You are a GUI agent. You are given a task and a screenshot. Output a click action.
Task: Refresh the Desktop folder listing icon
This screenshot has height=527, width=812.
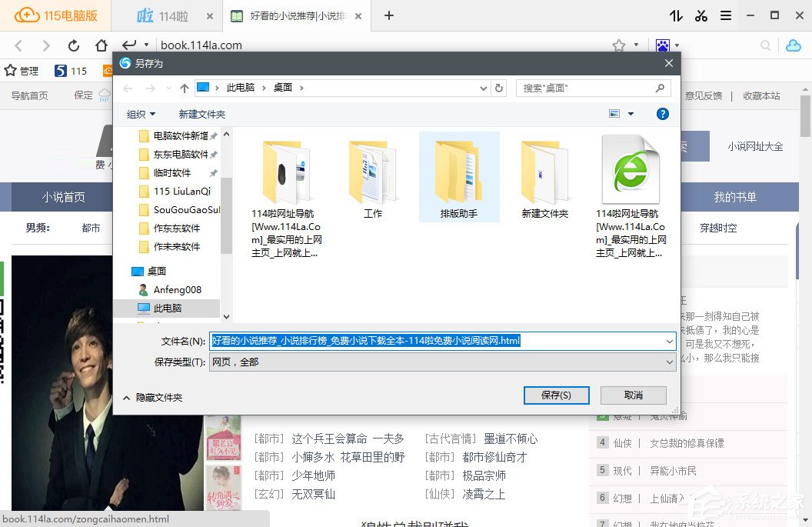click(498, 88)
